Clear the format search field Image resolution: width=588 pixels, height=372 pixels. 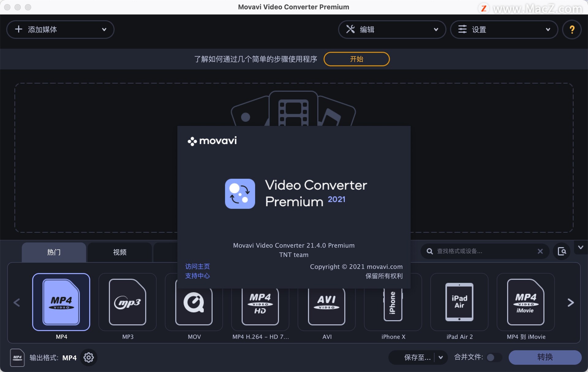[x=540, y=251]
